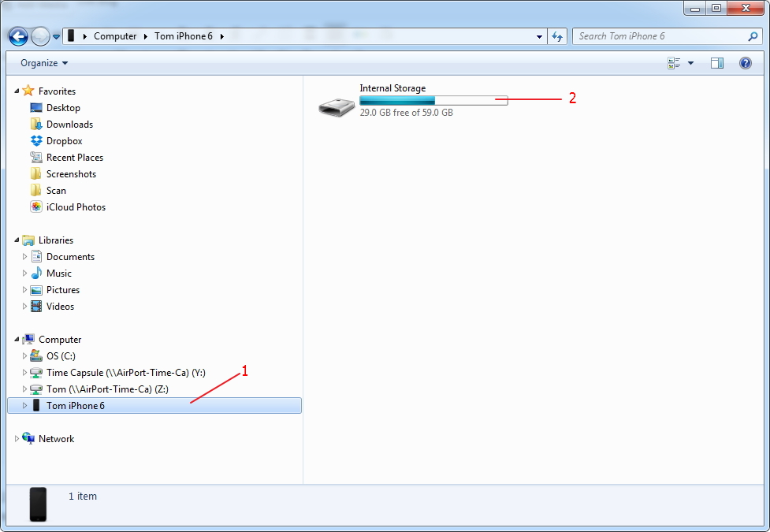770x532 pixels.
Task: Click the storage capacity bar
Action: point(433,101)
